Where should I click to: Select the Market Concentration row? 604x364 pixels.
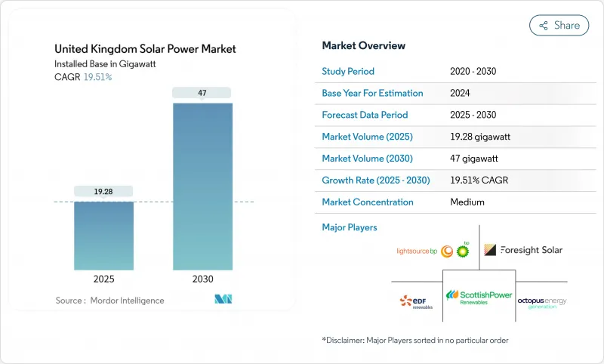tap(451, 202)
